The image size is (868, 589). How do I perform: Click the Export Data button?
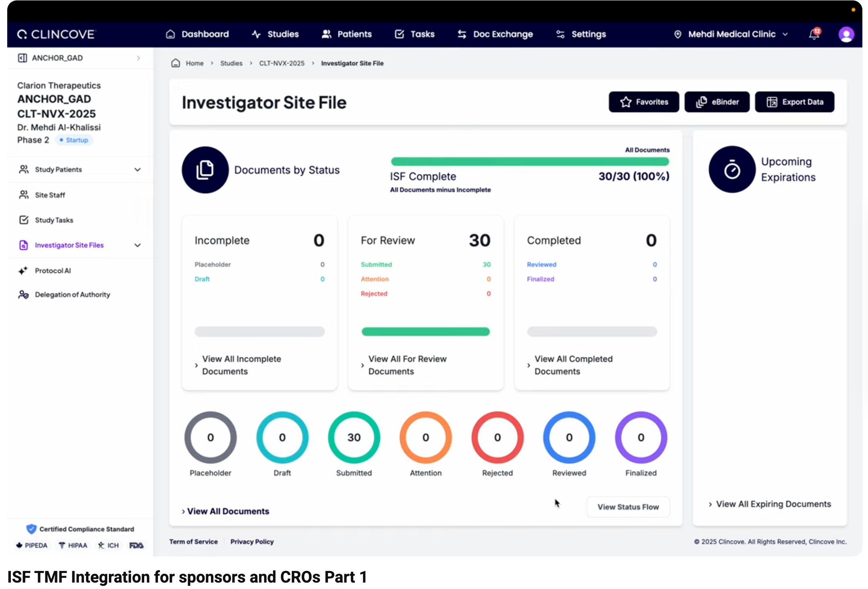pyautogui.click(x=794, y=102)
